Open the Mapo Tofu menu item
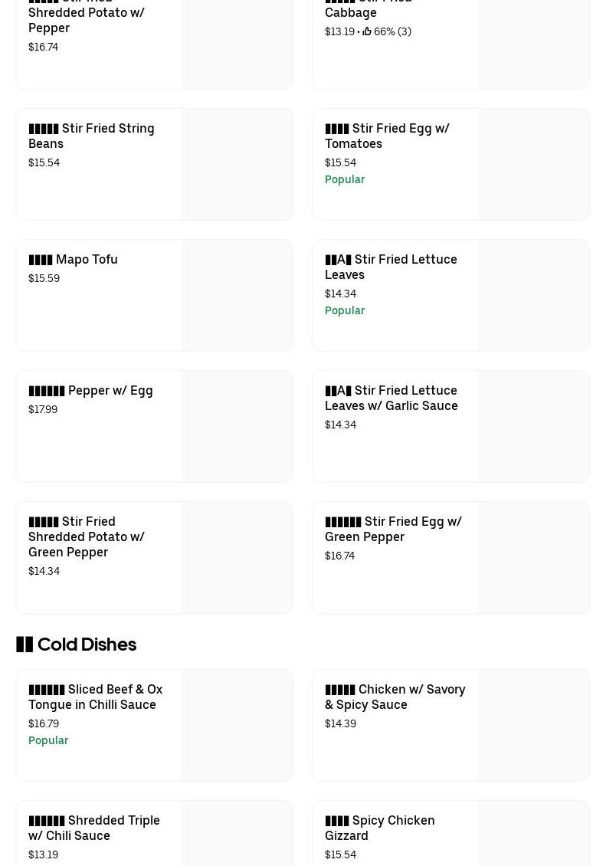 point(74,259)
